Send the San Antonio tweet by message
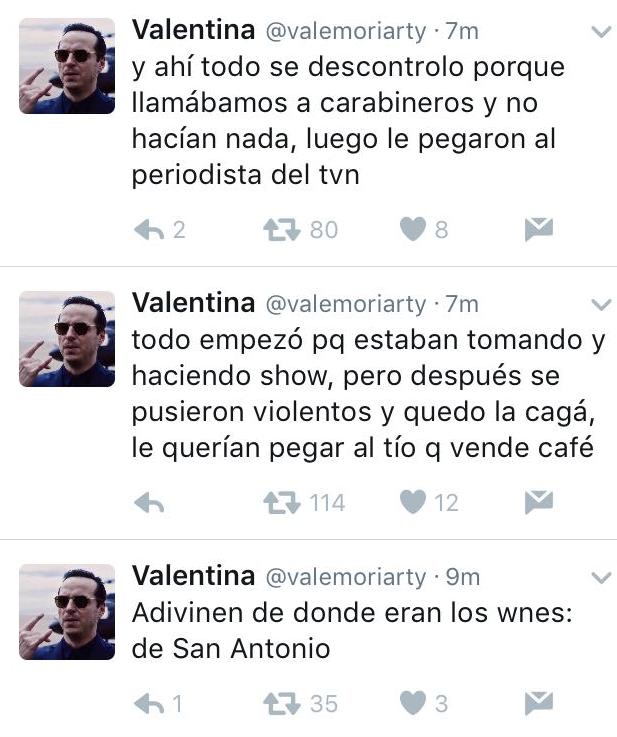This screenshot has height=737, width=617. click(539, 703)
